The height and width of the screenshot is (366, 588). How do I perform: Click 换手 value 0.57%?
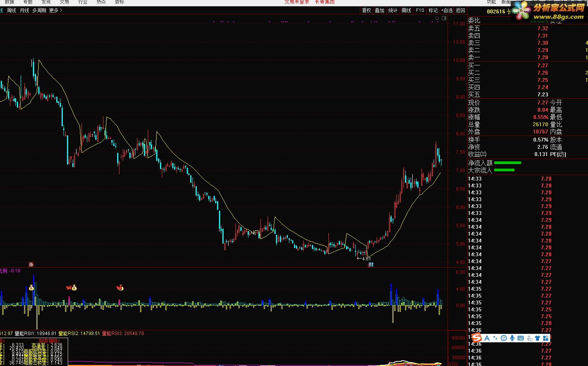coord(541,140)
